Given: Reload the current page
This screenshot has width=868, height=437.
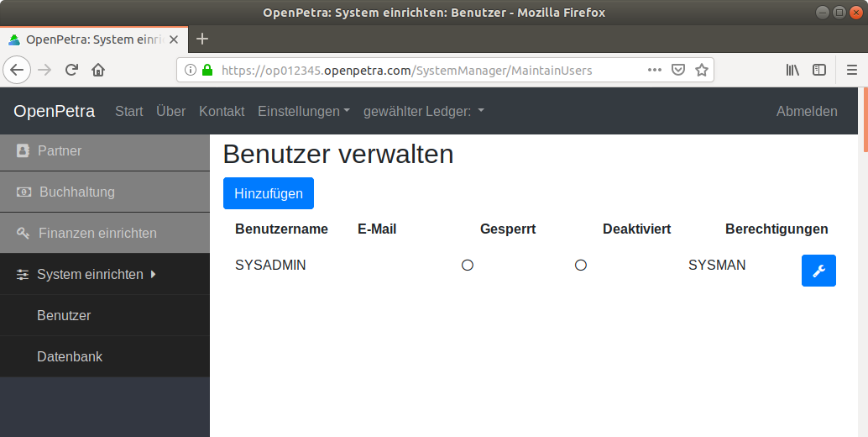Looking at the screenshot, I should click(71, 70).
